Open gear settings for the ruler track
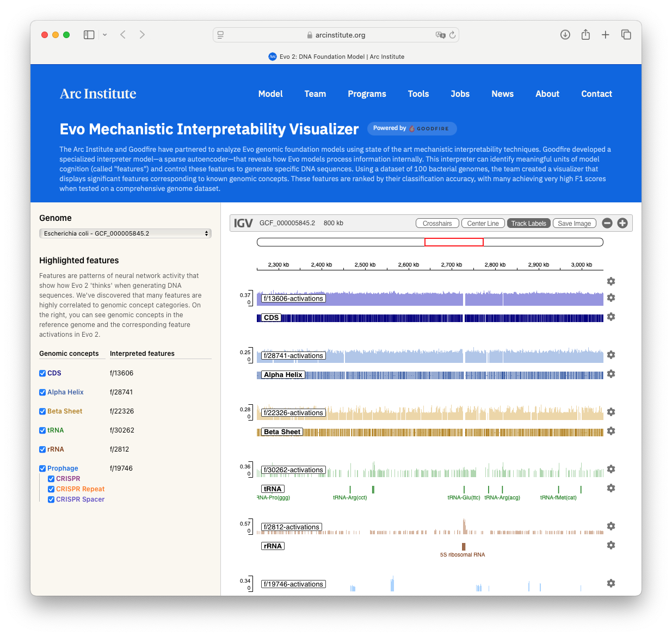 click(611, 281)
